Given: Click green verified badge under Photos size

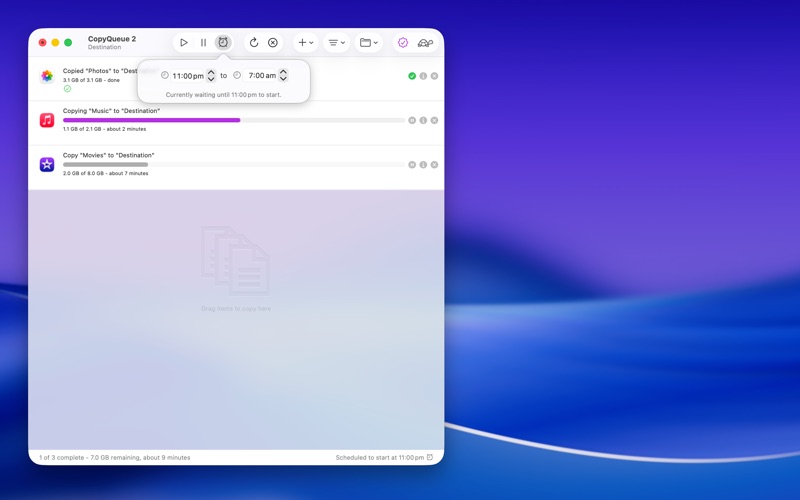Looking at the screenshot, I should click(x=67, y=89).
